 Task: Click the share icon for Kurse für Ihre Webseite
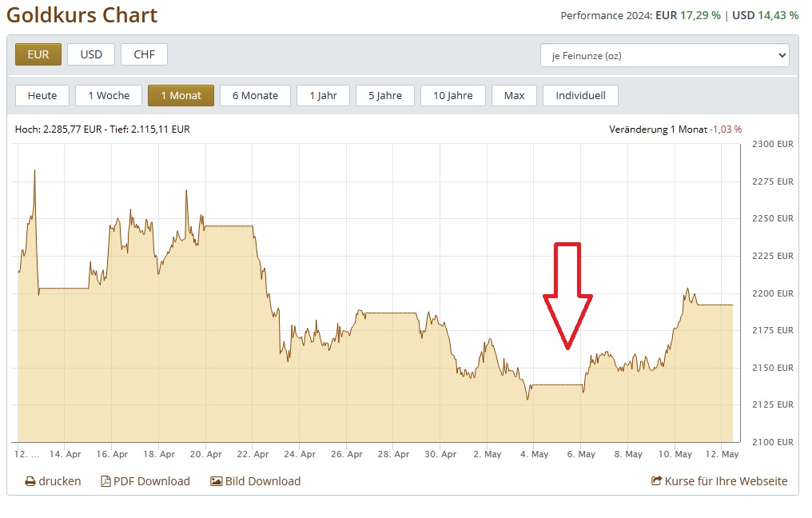(x=657, y=481)
